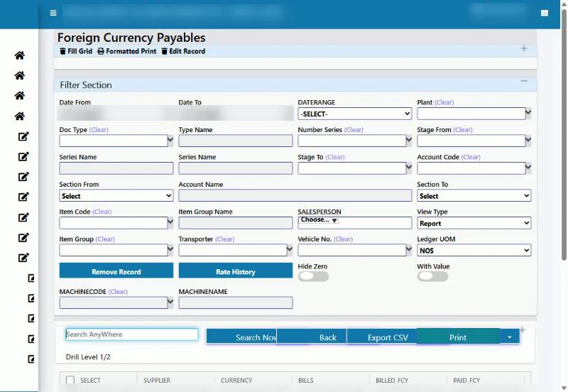568x392 pixels.
Task: Open Rate History
Action: (236, 271)
